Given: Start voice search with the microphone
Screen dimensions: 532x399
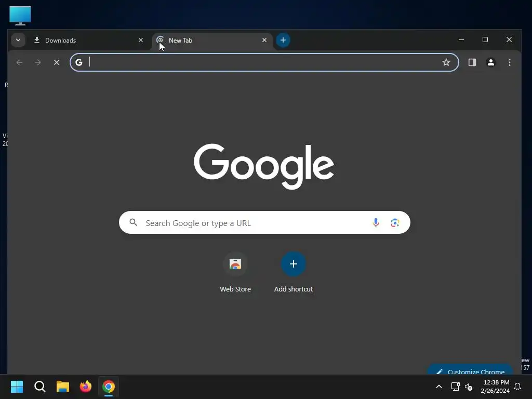Looking at the screenshot, I should point(376,222).
